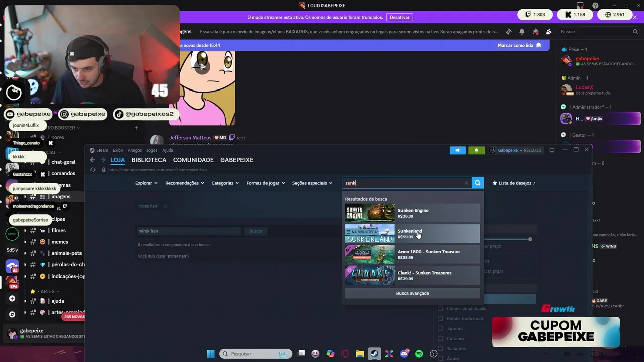This screenshot has height=362, width=644.
Task: Open Windows Start menu
Action: 211,354
